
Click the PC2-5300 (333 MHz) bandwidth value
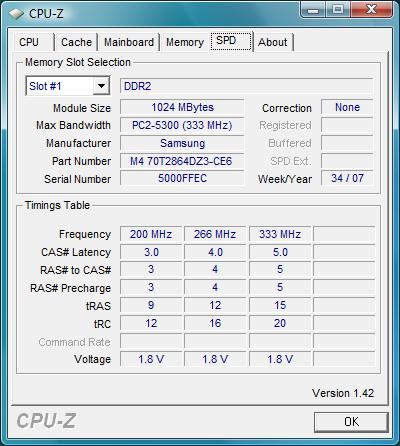182,125
